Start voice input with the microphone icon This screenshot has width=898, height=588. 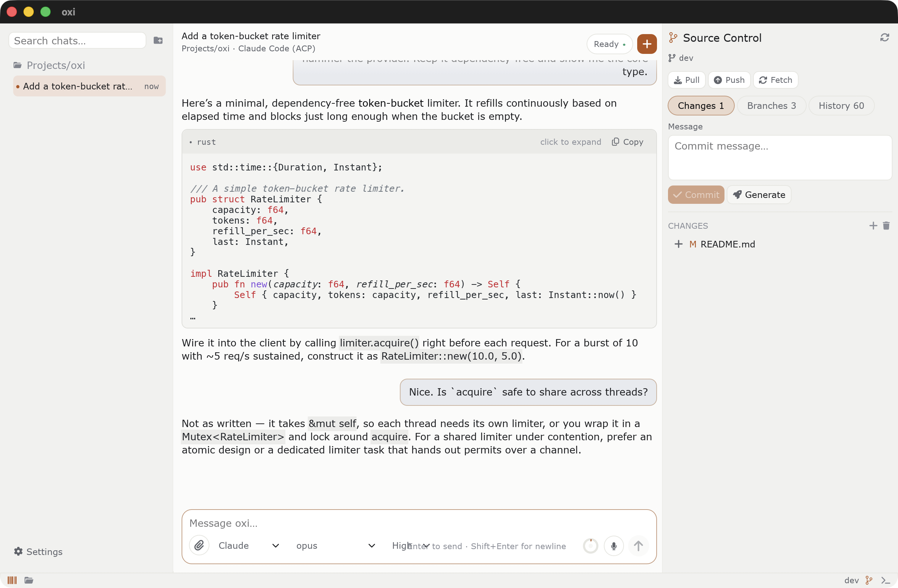[x=613, y=545]
